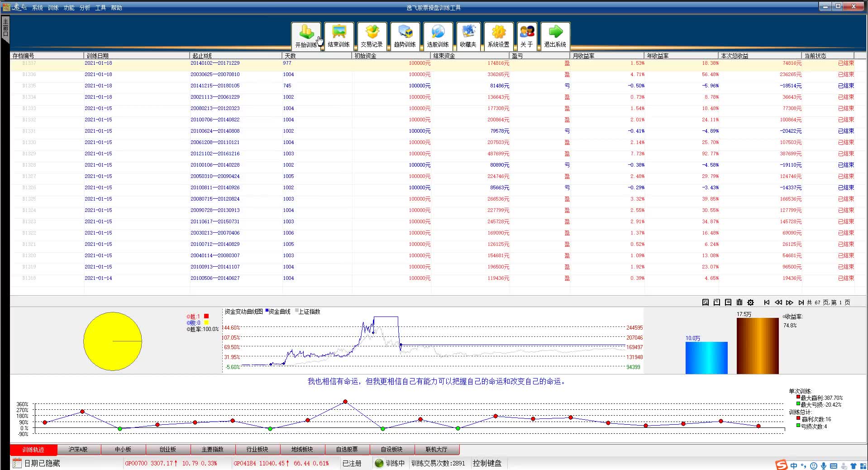The image size is (868, 470).
Task: Switch to the 主要指数 tab
Action: [x=213, y=449]
